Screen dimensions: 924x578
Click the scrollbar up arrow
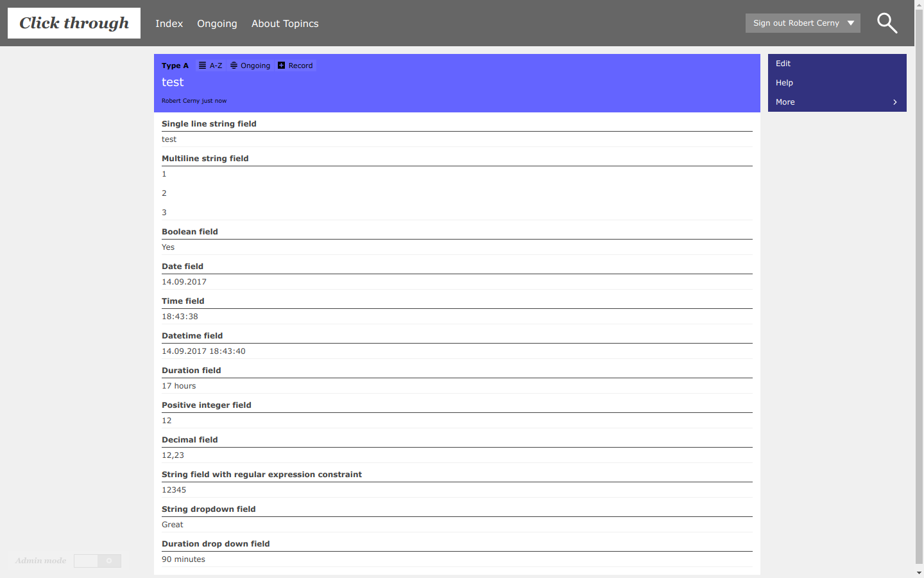click(x=919, y=5)
